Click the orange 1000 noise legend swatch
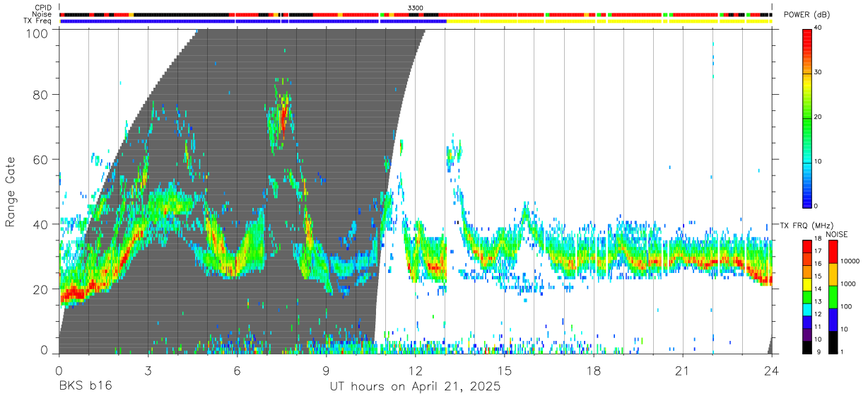 832,274
